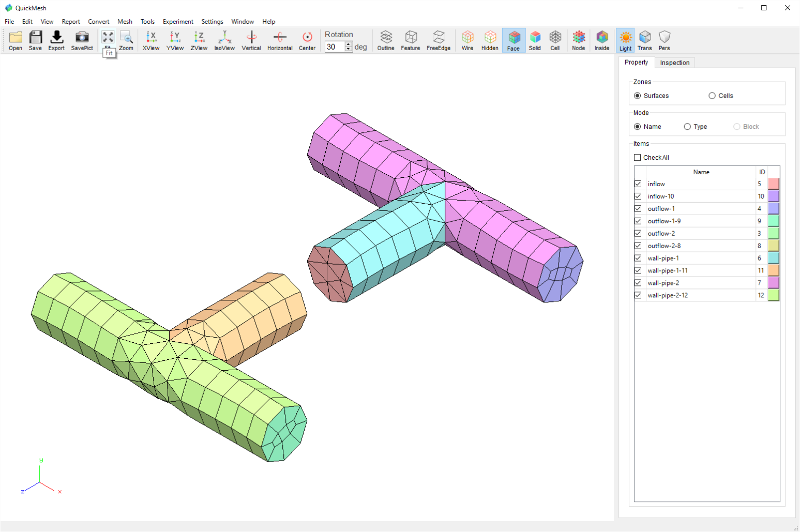Click the Name column header
Viewport: 800px width, 532px height.
point(701,172)
